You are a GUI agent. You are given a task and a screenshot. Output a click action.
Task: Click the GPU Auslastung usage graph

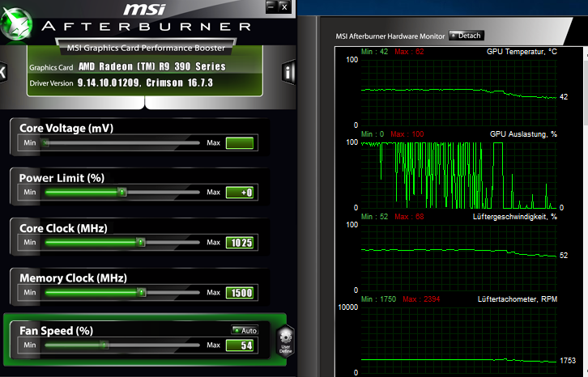[459, 175]
